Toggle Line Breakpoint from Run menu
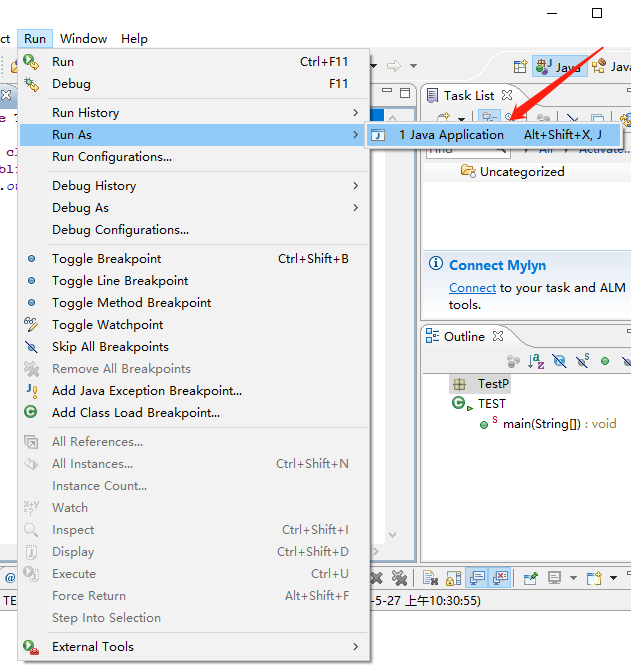The height and width of the screenshot is (665, 631). 120,281
